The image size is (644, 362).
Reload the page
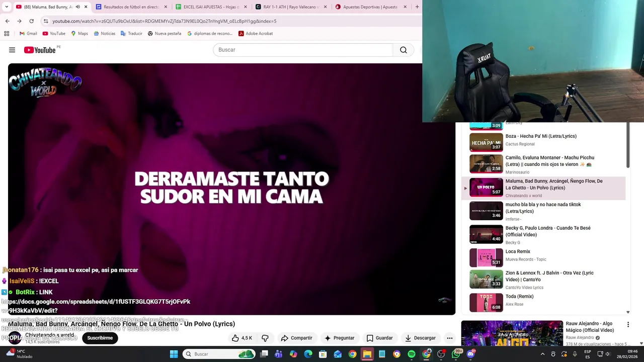tap(31, 21)
